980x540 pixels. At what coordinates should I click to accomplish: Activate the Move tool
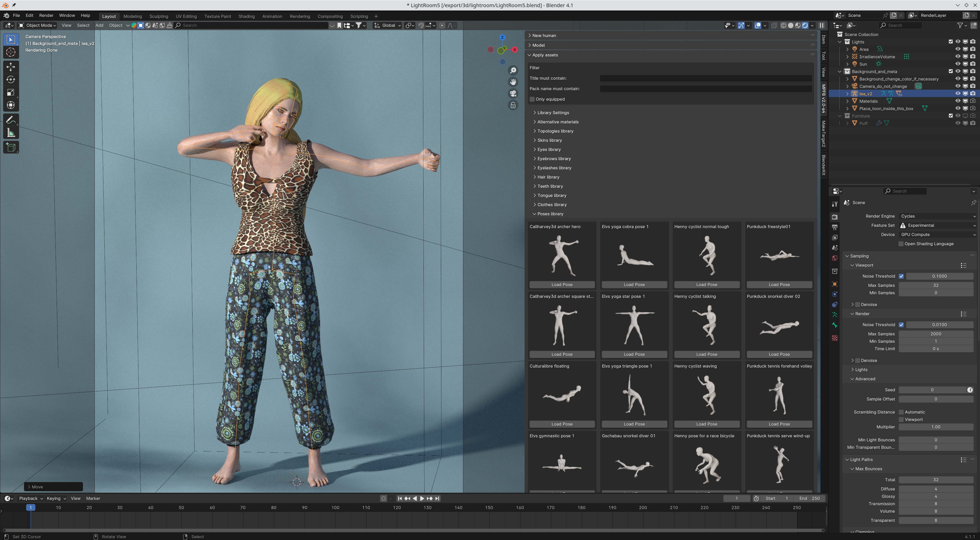point(11,67)
